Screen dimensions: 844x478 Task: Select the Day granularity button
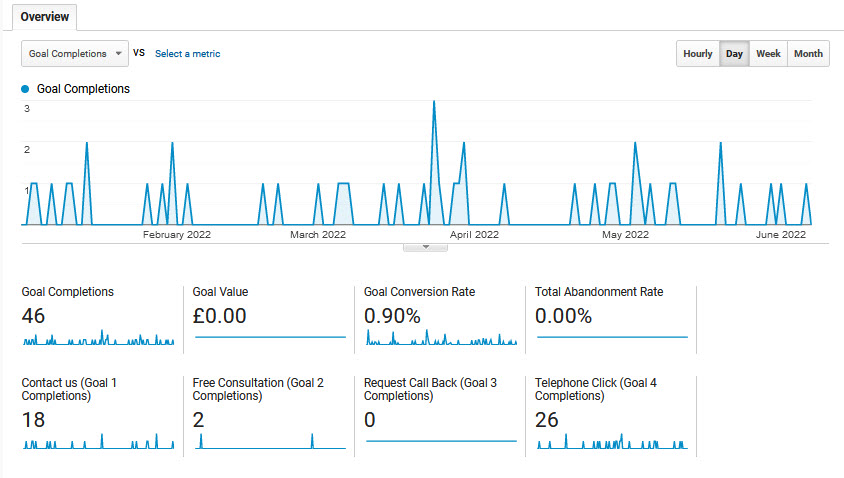[734, 54]
